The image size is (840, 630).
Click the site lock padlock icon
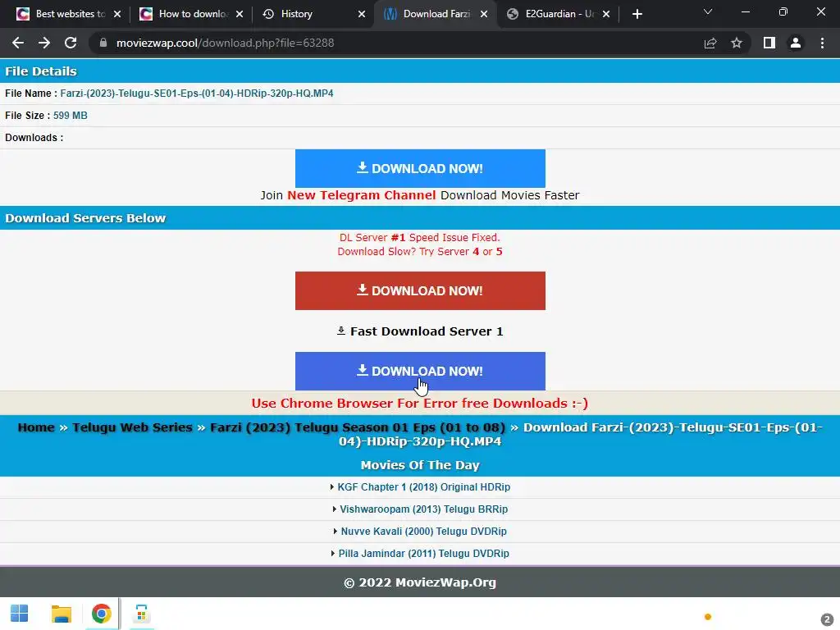(103, 43)
